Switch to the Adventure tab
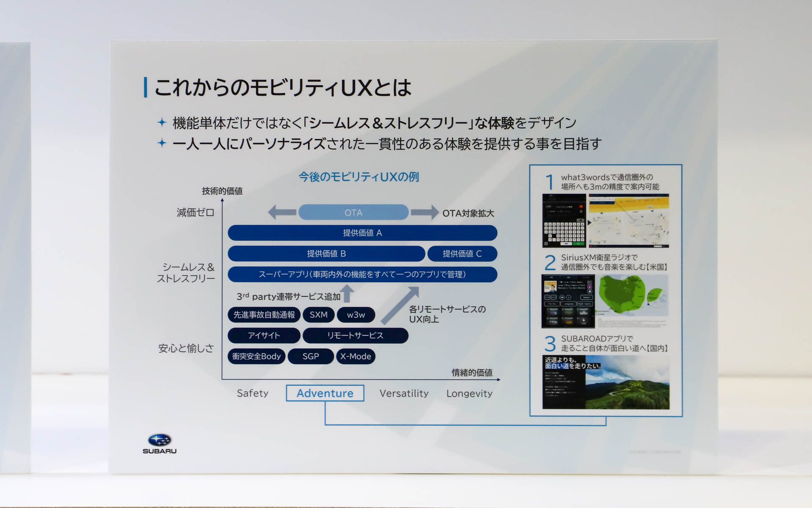The height and width of the screenshot is (508, 812). pyautogui.click(x=325, y=393)
